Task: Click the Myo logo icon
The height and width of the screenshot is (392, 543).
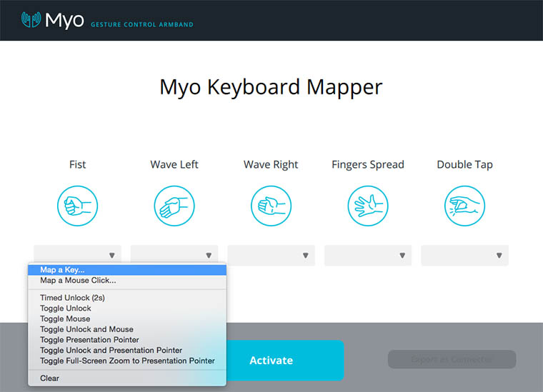Action: (31, 19)
